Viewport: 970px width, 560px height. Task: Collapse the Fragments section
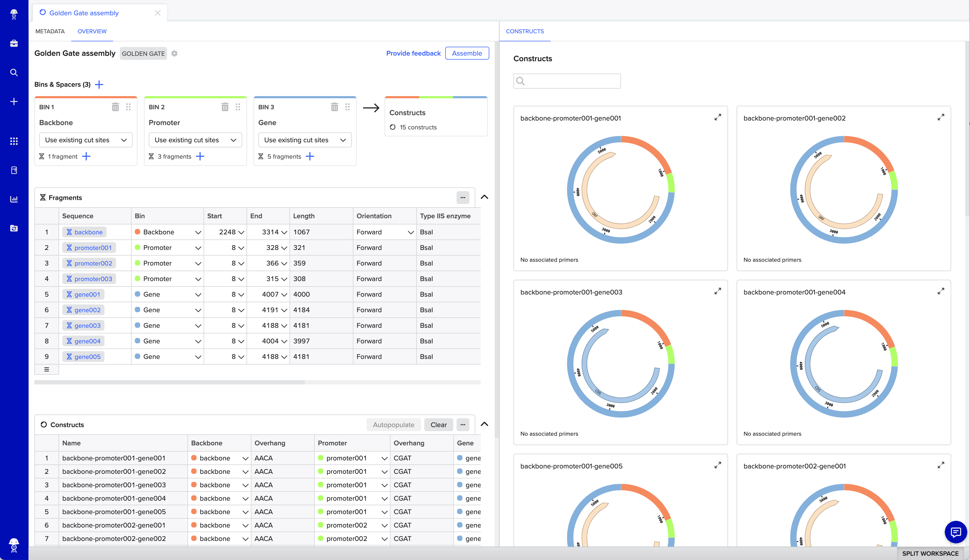pos(484,197)
